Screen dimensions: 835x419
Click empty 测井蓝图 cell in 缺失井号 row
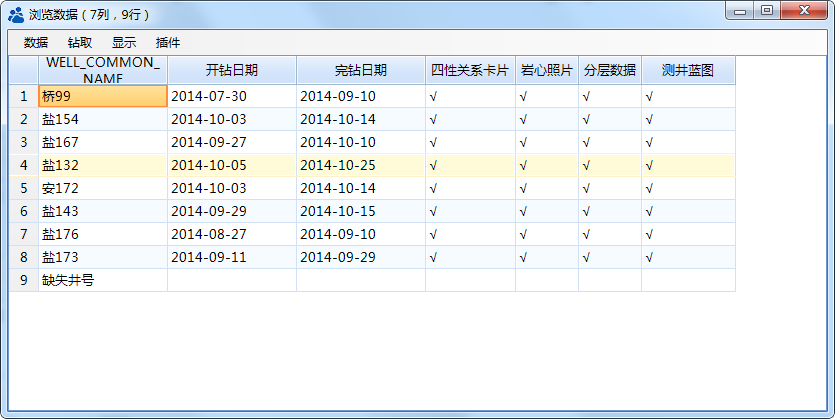point(689,280)
